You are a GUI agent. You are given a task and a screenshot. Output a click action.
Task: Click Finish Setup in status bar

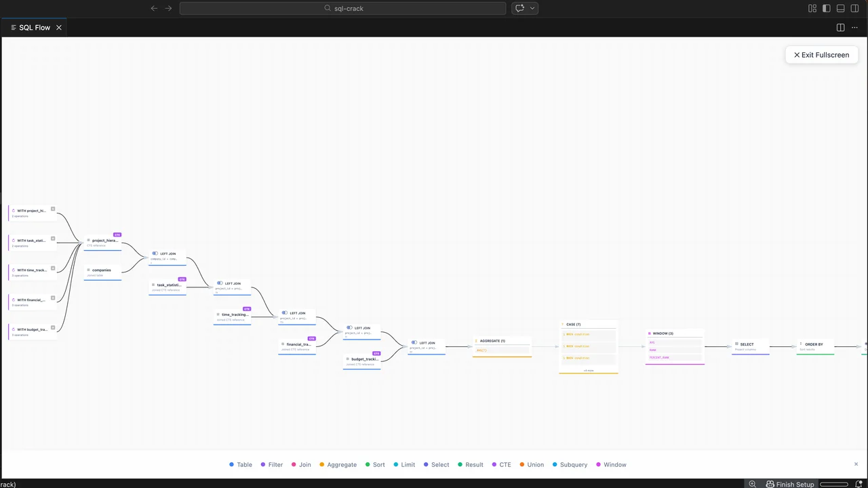click(x=790, y=484)
